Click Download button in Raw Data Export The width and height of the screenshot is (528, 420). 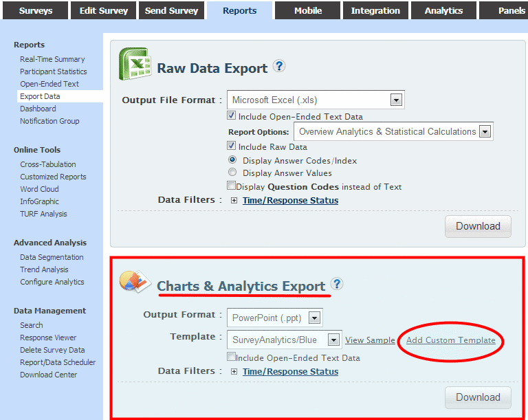click(478, 226)
